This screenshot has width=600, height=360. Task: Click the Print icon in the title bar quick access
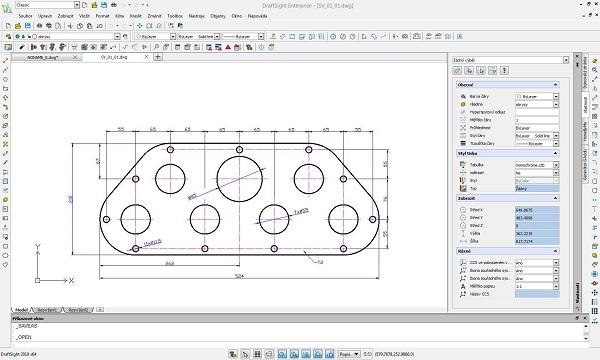114,5
